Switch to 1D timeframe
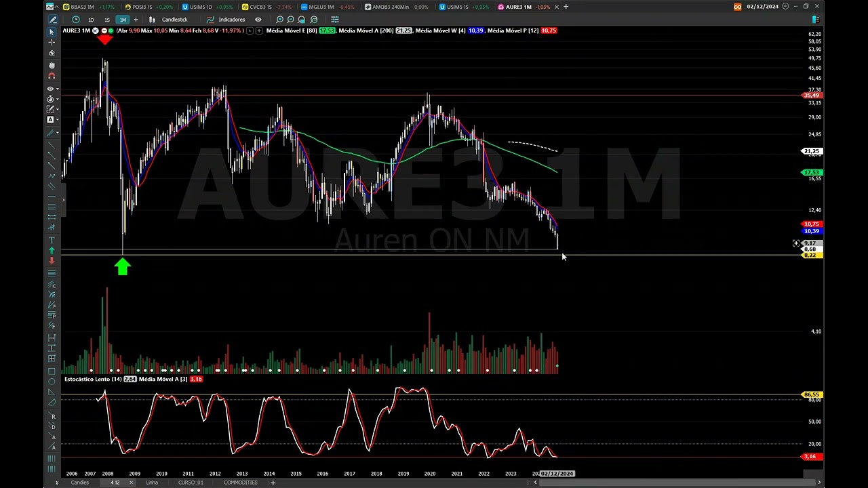Image resolution: width=868 pixels, height=488 pixels. pos(91,20)
